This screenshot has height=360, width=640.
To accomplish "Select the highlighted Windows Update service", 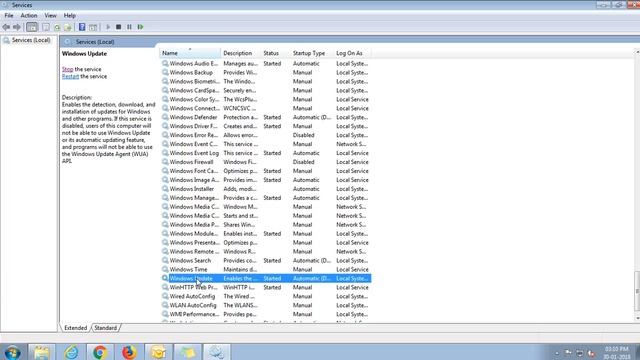I will click(265, 278).
